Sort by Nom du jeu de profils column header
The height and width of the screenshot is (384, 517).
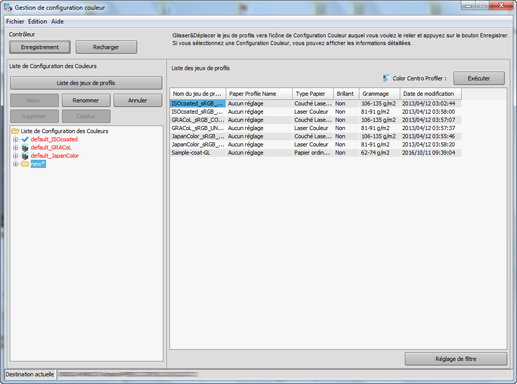point(198,94)
